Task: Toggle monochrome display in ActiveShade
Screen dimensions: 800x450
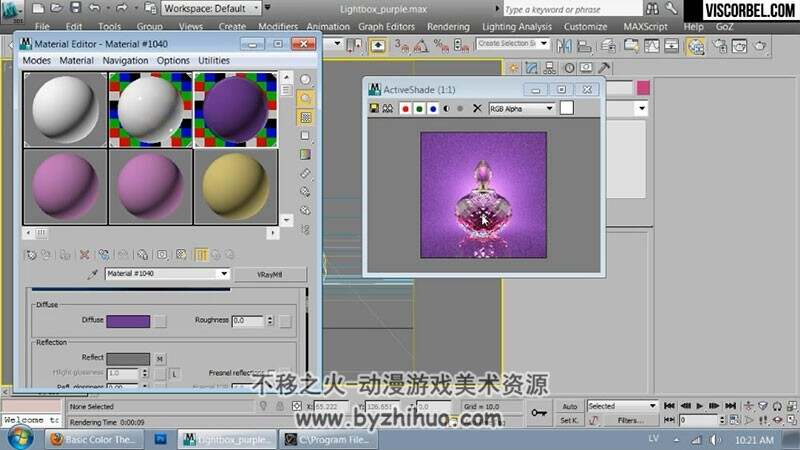Action: point(460,109)
